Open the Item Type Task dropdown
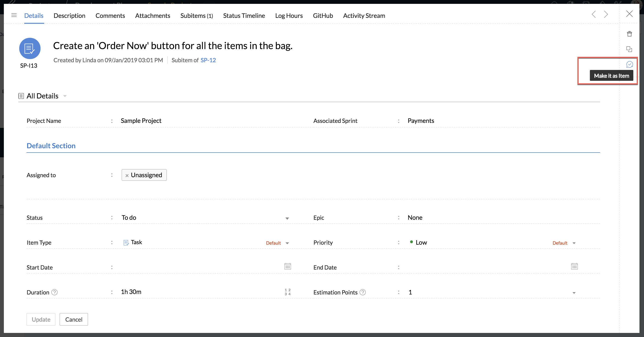Screen dimensions: 644x337 (287, 243)
